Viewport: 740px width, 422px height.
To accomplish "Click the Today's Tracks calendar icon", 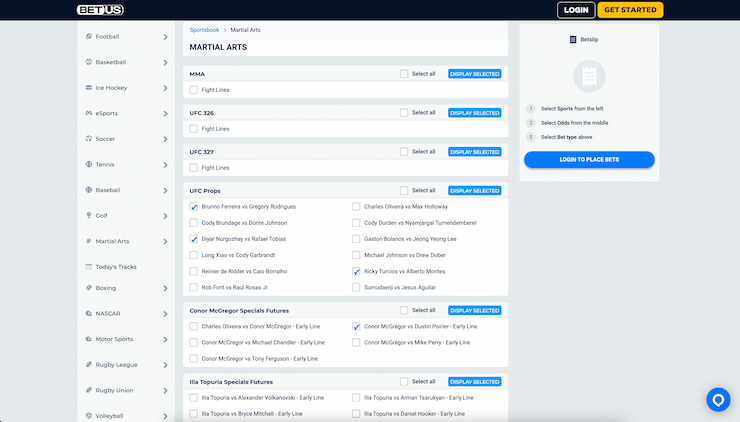I will point(89,267).
